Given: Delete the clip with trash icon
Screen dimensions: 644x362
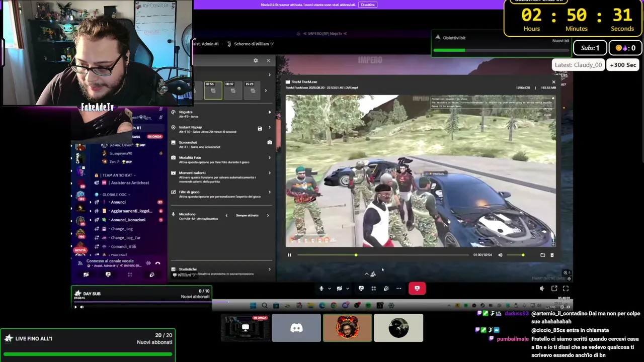Looking at the screenshot, I should [x=552, y=255].
